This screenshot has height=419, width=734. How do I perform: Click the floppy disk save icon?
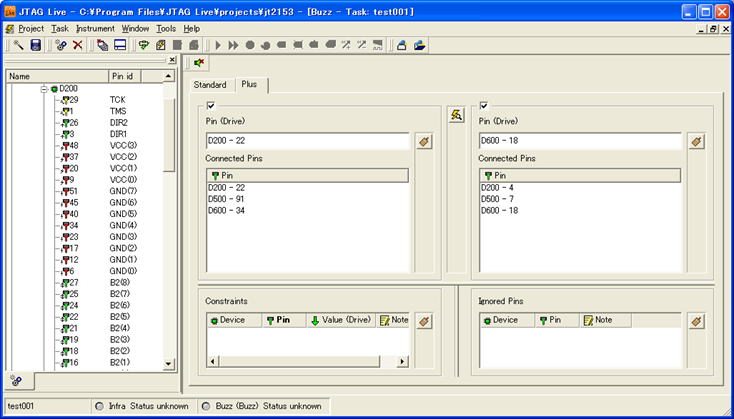tap(36, 45)
